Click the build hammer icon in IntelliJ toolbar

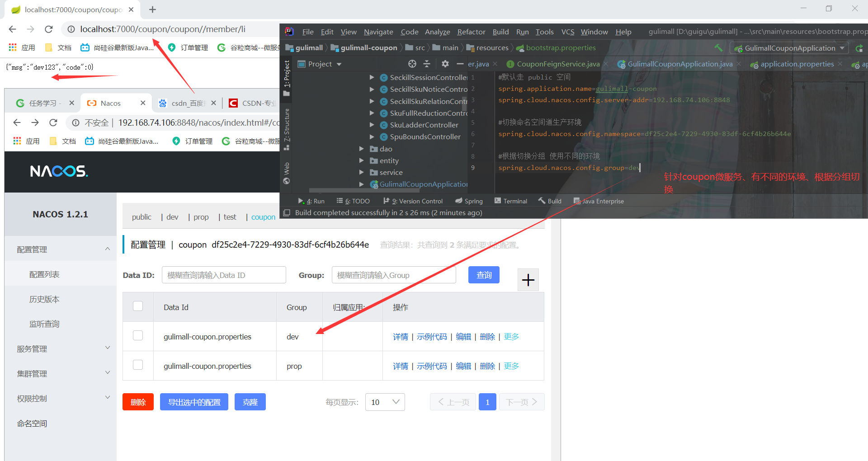(x=718, y=47)
